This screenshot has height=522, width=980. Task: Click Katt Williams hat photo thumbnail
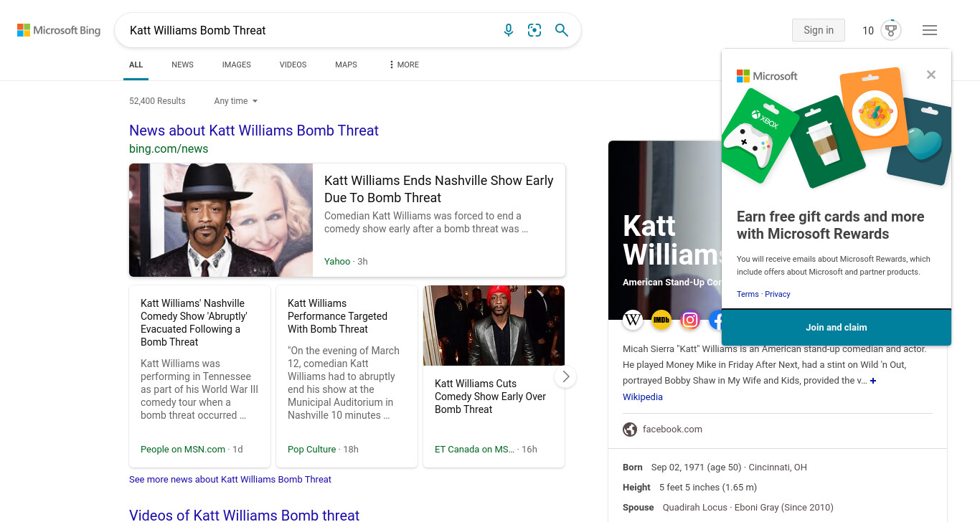pyautogui.click(x=221, y=220)
